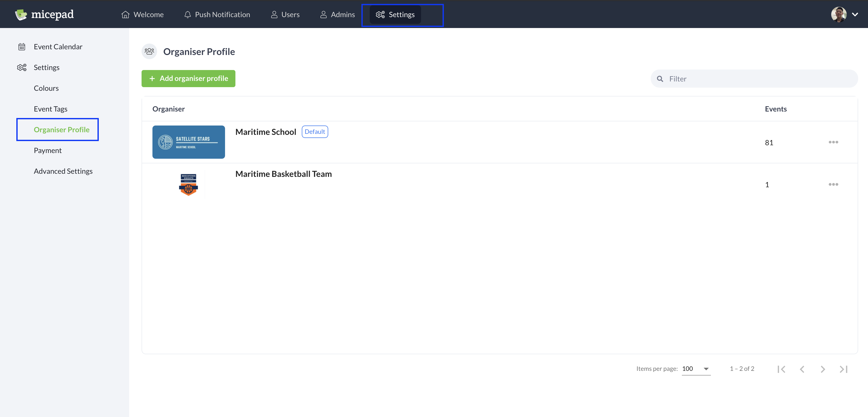Focus the Filter search field
The height and width of the screenshot is (417, 868).
tap(754, 79)
